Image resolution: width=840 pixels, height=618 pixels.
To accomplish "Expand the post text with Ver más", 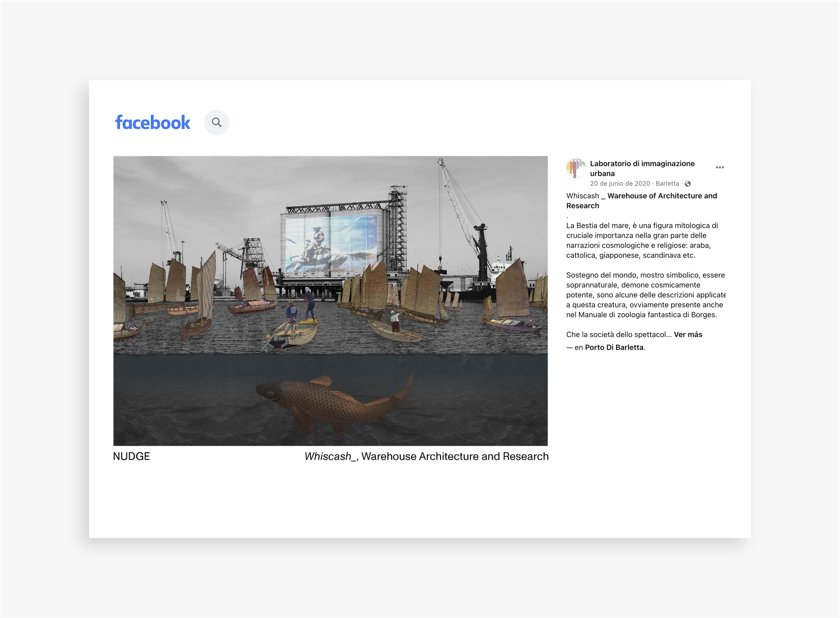I will (688, 335).
